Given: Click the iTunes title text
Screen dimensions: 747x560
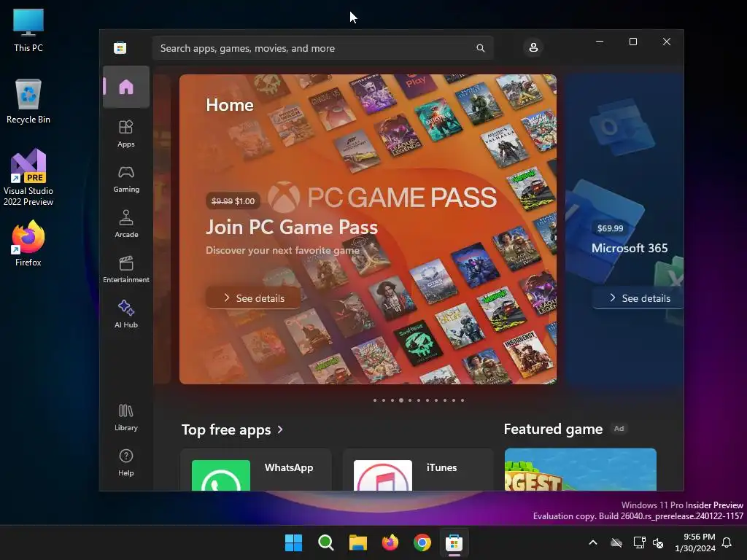Looking at the screenshot, I should pyautogui.click(x=441, y=467).
